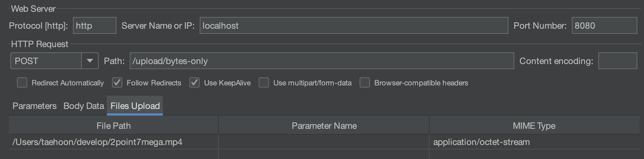Uncheck Follow Redirects option
This screenshot has height=159, width=644.
(x=117, y=83)
